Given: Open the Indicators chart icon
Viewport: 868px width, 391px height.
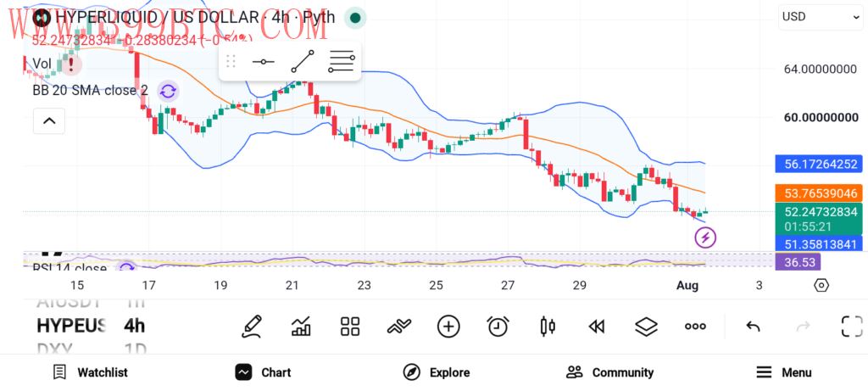Looking at the screenshot, I should tap(301, 327).
